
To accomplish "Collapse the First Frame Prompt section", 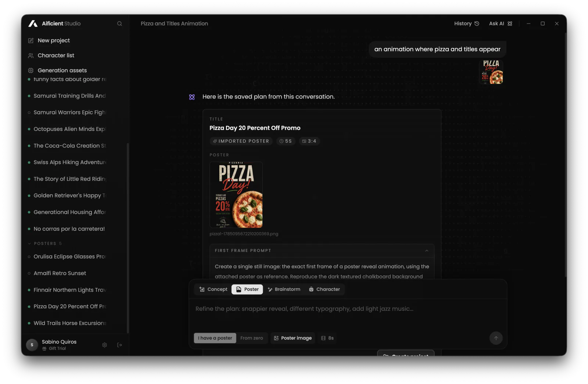I will click(x=427, y=251).
